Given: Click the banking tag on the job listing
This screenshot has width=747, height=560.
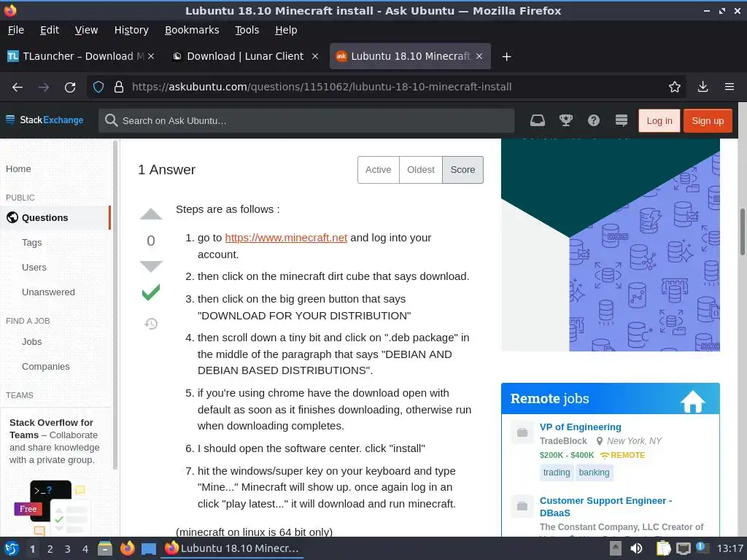Looking at the screenshot, I should (x=594, y=472).
